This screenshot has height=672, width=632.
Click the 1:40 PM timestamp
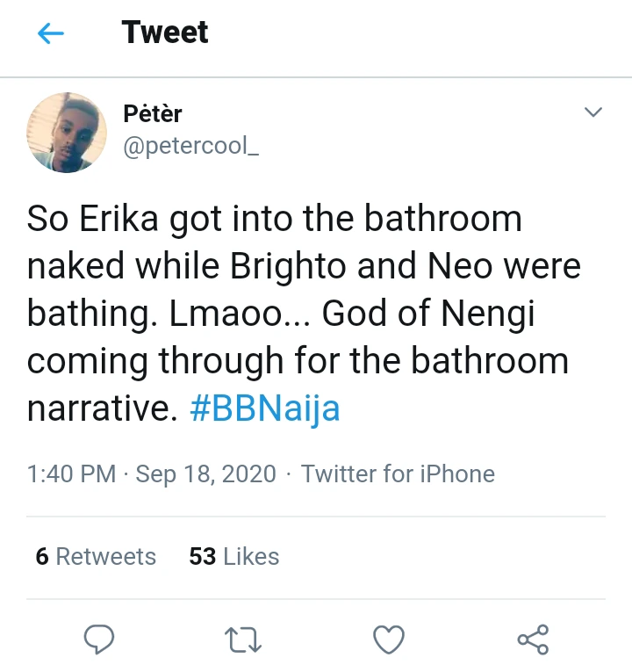71,474
